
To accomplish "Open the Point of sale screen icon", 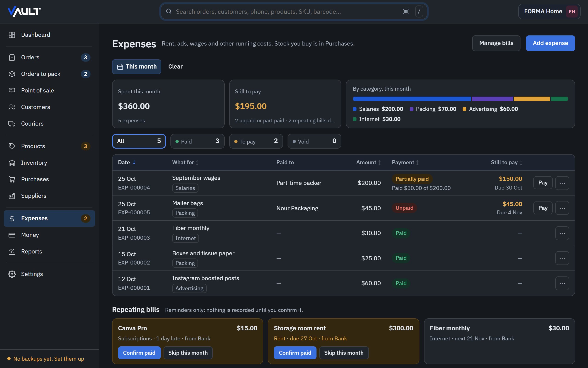I will coord(12,91).
